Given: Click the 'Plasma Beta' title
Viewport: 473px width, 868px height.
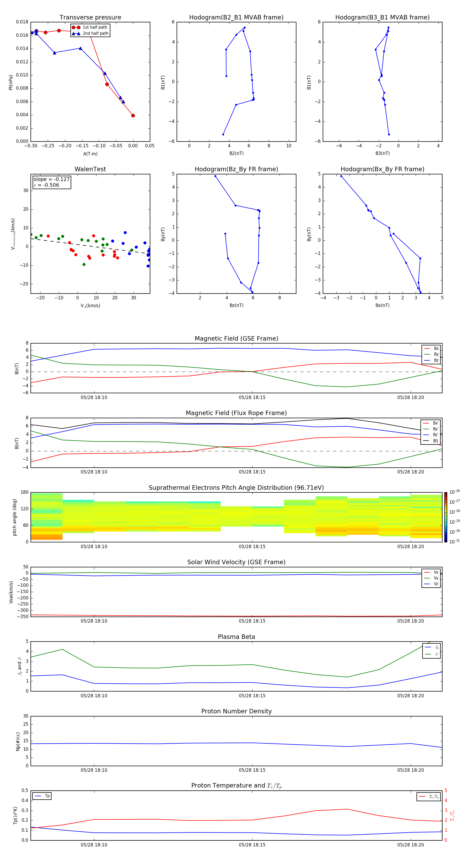Looking at the screenshot, I should coord(236,637).
